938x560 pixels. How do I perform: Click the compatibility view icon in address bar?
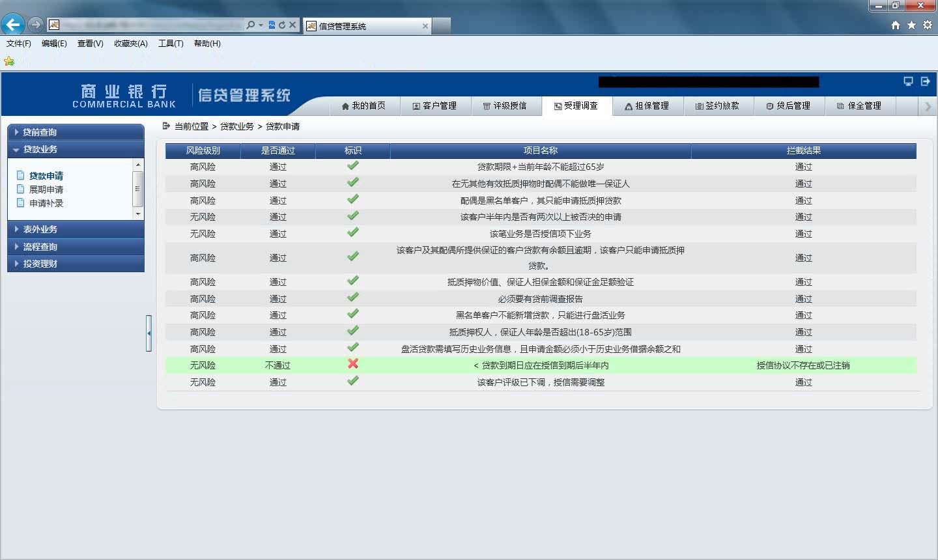(x=272, y=25)
